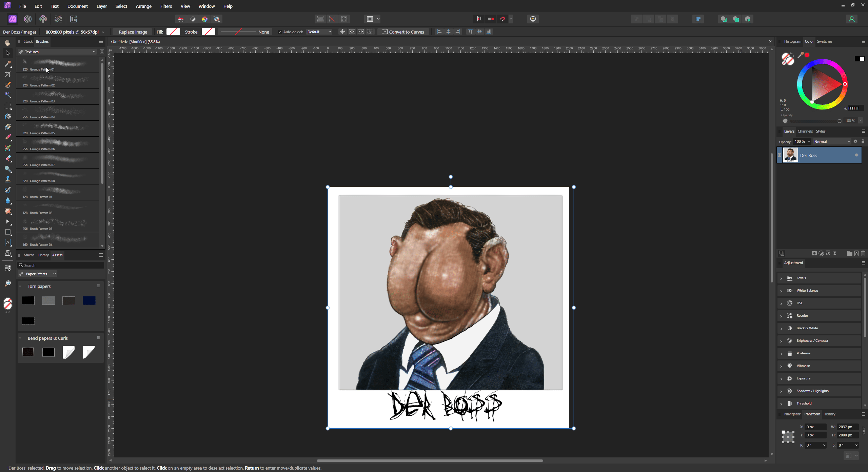Select the Erase Brush tool

coord(7,158)
